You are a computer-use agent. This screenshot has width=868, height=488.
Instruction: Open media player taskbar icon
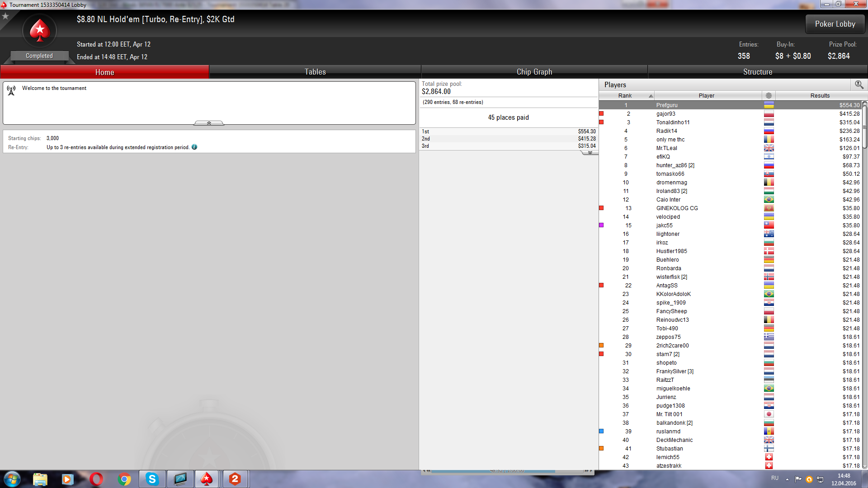[68, 479]
